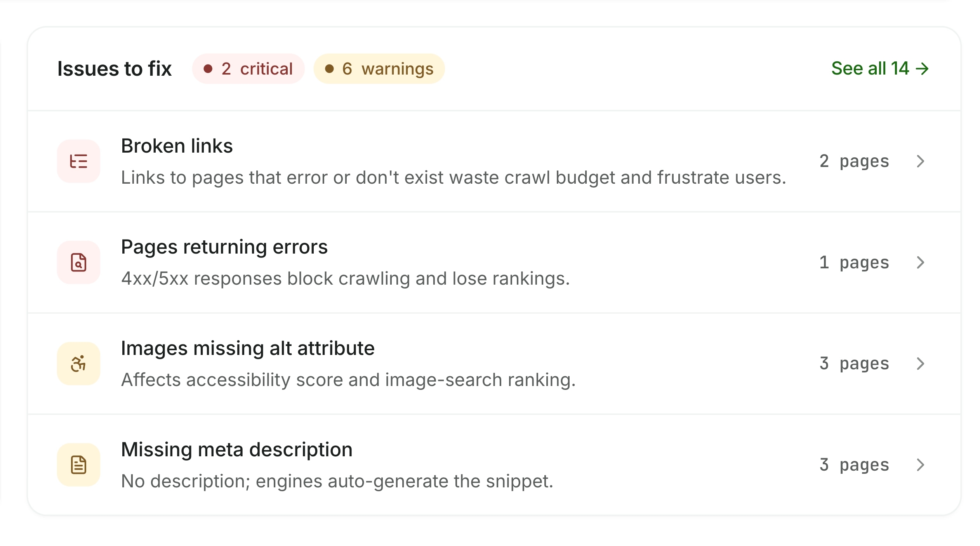Click the 1 pages count for Pages returning errors
This screenshot has width=980, height=546.
pos(854,263)
